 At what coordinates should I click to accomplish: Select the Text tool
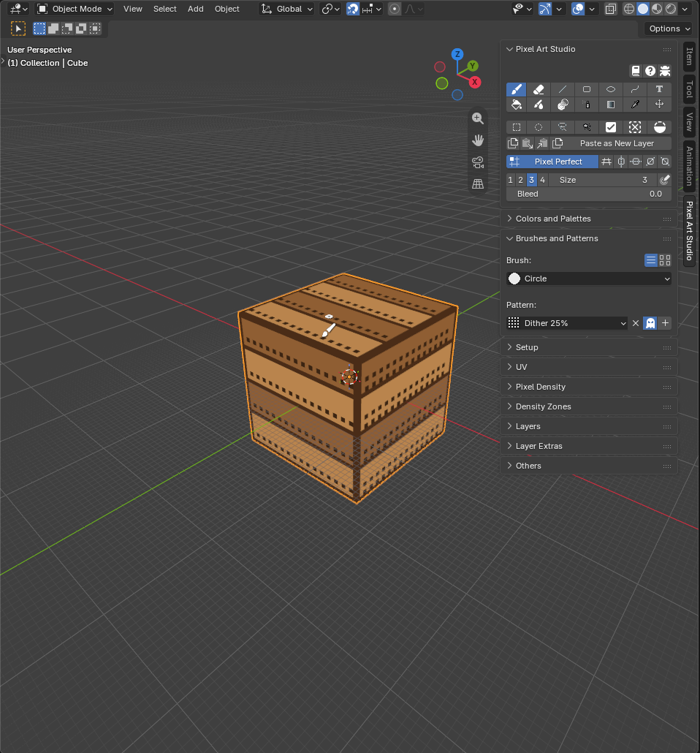pos(659,89)
